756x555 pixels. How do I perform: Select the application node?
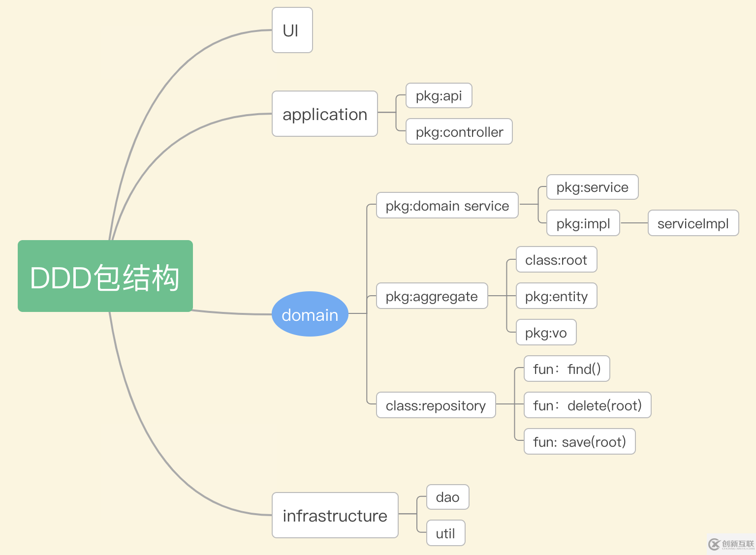click(x=325, y=114)
